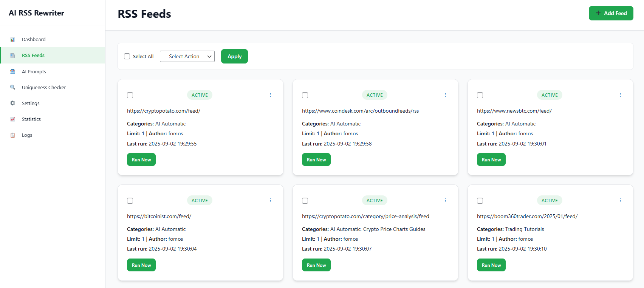The height and width of the screenshot is (288, 644).
Task: Go to the RSS Feeds menu item
Action: click(33, 56)
